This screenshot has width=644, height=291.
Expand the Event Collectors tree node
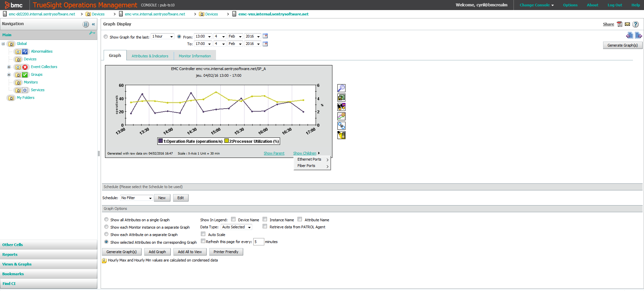9,67
